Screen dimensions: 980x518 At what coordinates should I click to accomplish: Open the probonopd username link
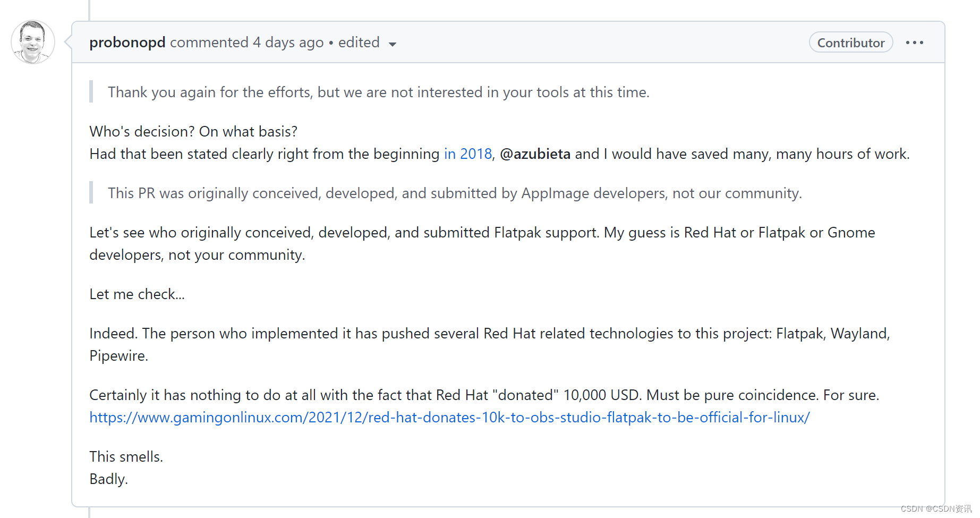pos(127,43)
